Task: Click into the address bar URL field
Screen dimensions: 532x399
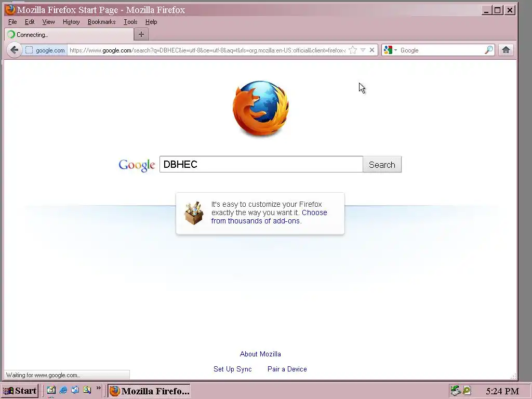Action: [x=208, y=50]
